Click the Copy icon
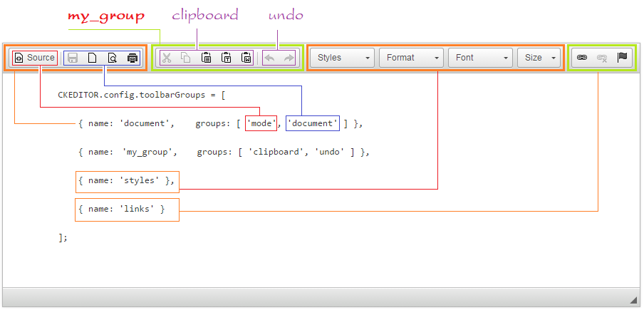Screen dimensions: 644x310 pyautogui.click(x=186, y=58)
